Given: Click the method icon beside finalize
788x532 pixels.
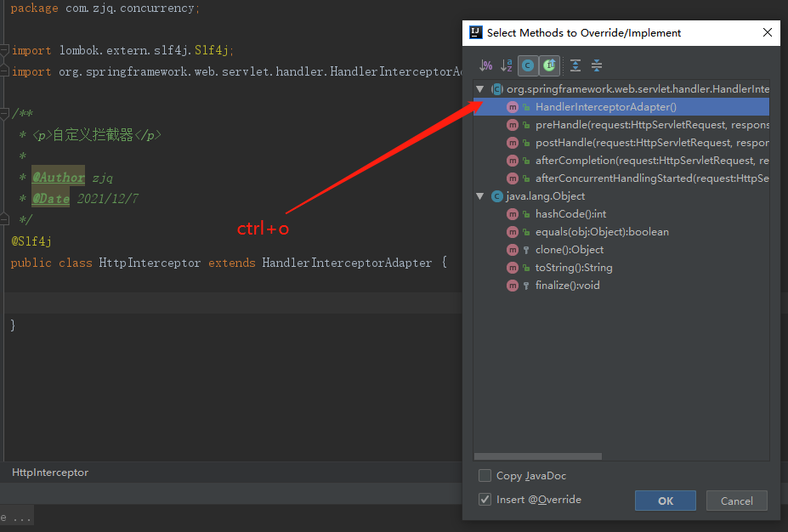Looking at the screenshot, I should click(x=512, y=286).
